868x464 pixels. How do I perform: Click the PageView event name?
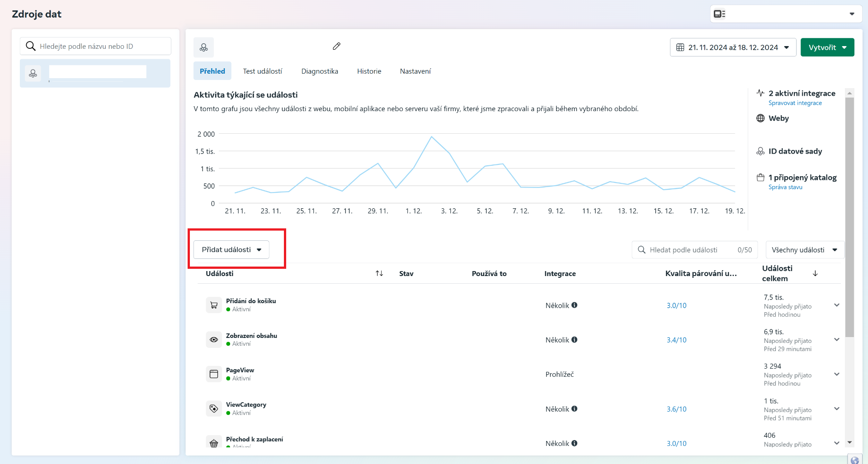click(240, 370)
